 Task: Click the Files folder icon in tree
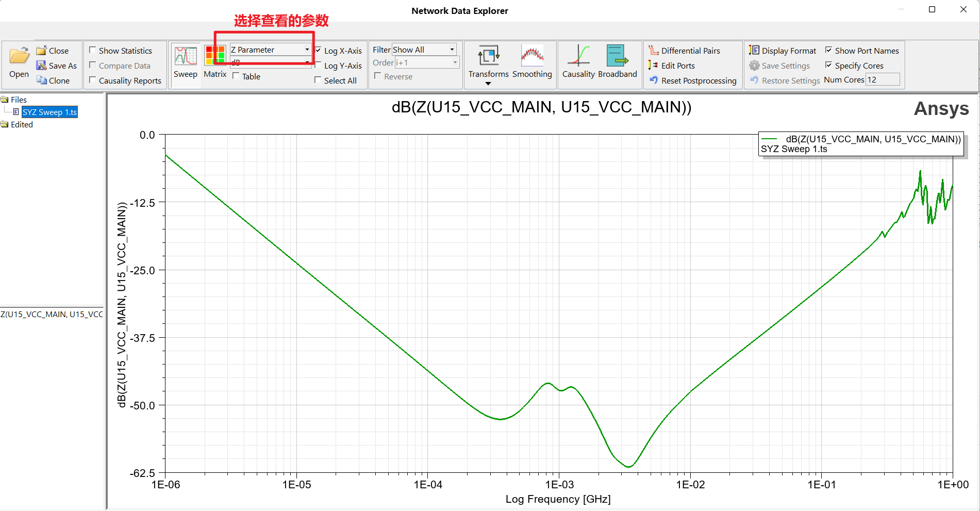(x=5, y=100)
